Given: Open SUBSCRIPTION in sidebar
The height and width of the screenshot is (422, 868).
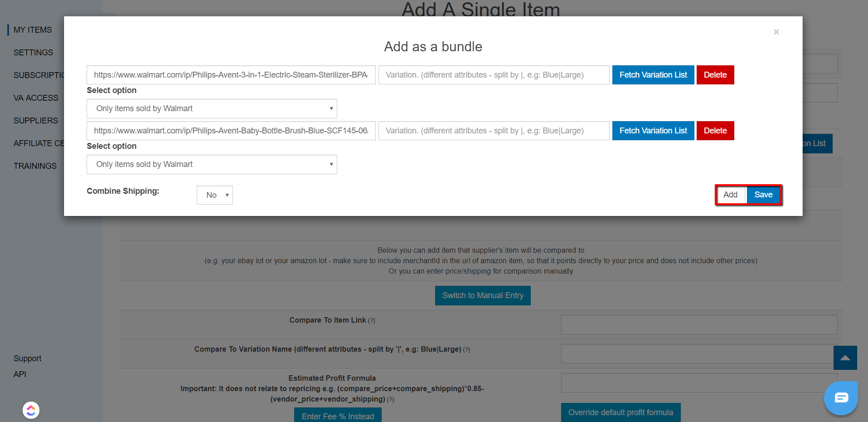Looking at the screenshot, I should coord(39,75).
